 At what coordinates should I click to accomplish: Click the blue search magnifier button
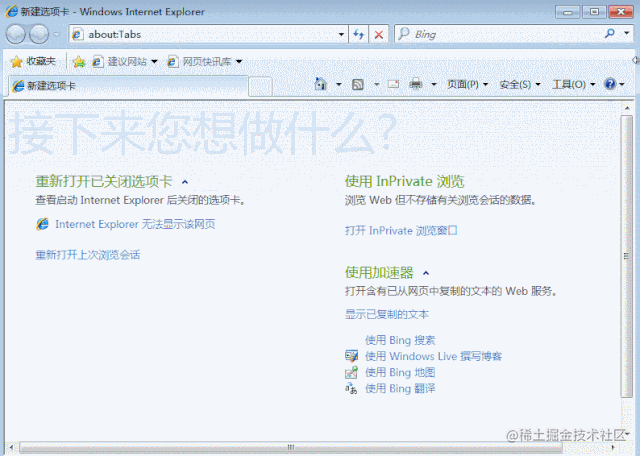610,33
